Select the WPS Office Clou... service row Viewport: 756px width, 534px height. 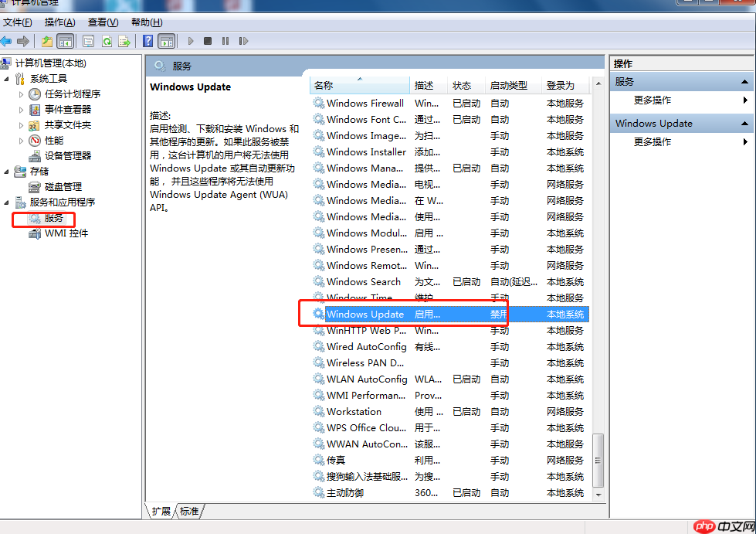450,428
